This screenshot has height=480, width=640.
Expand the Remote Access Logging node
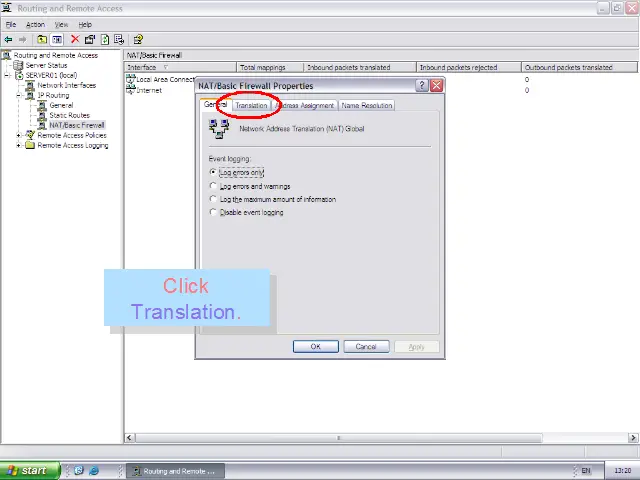coord(19,145)
